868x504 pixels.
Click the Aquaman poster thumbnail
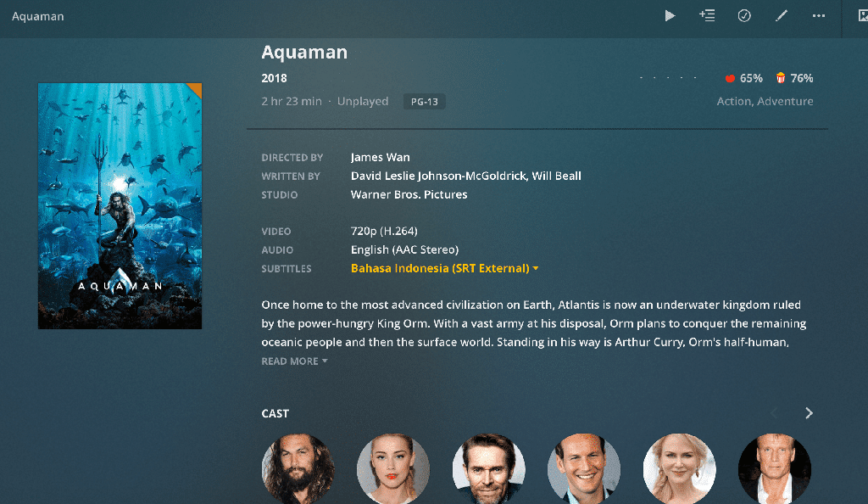coord(120,206)
